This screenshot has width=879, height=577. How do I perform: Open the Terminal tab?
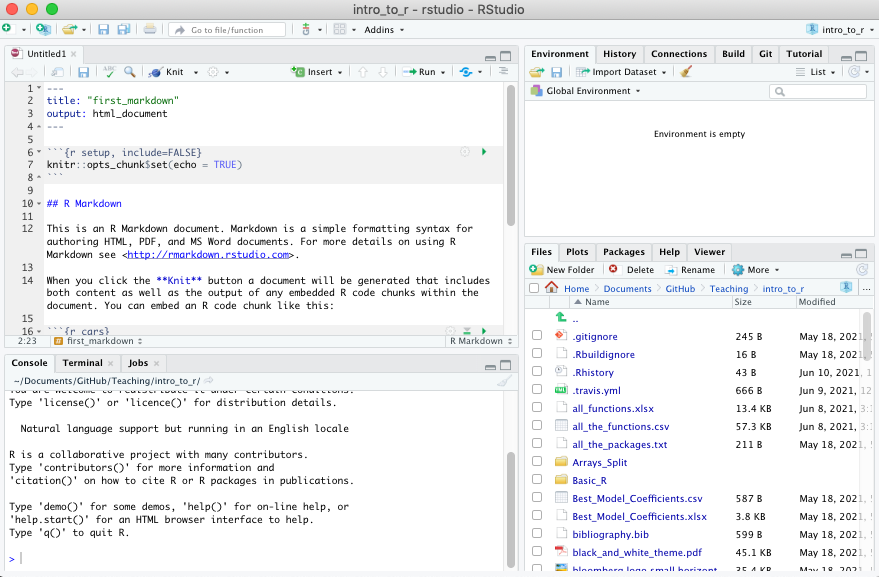pyautogui.click(x=82, y=363)
